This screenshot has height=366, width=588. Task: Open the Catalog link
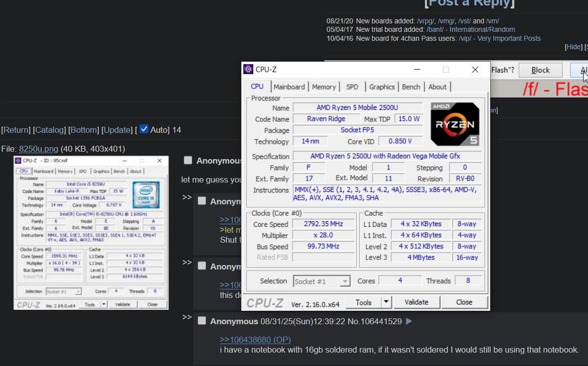pos(49,130)
